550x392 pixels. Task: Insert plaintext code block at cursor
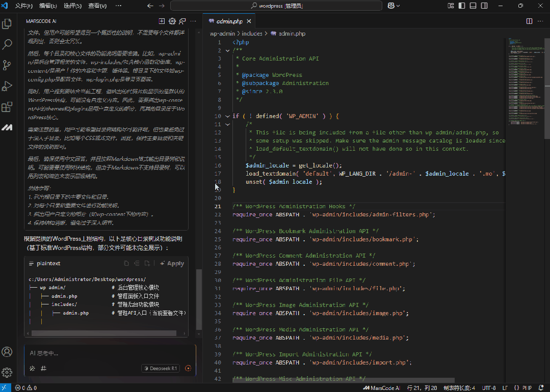[x=137, y=263]
